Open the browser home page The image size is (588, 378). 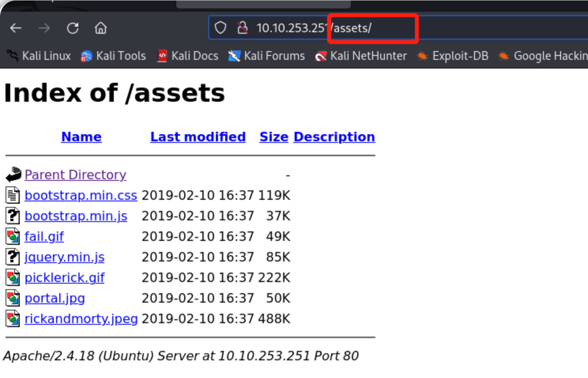point(101,28)
